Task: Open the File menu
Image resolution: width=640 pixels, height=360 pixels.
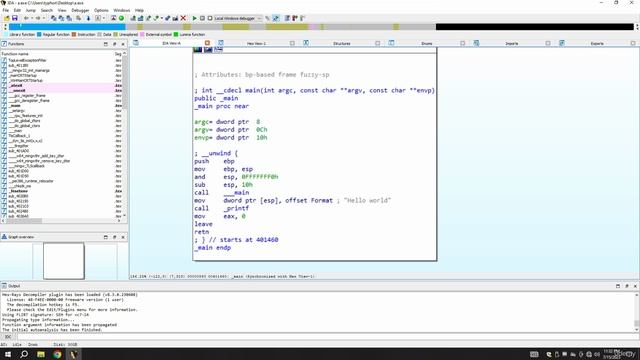Action: (6, 10)
